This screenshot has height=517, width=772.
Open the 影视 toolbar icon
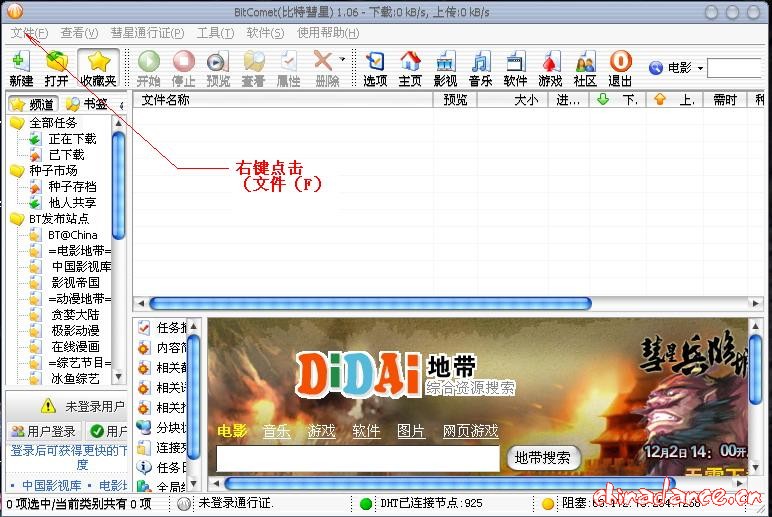tap(446, 68)
